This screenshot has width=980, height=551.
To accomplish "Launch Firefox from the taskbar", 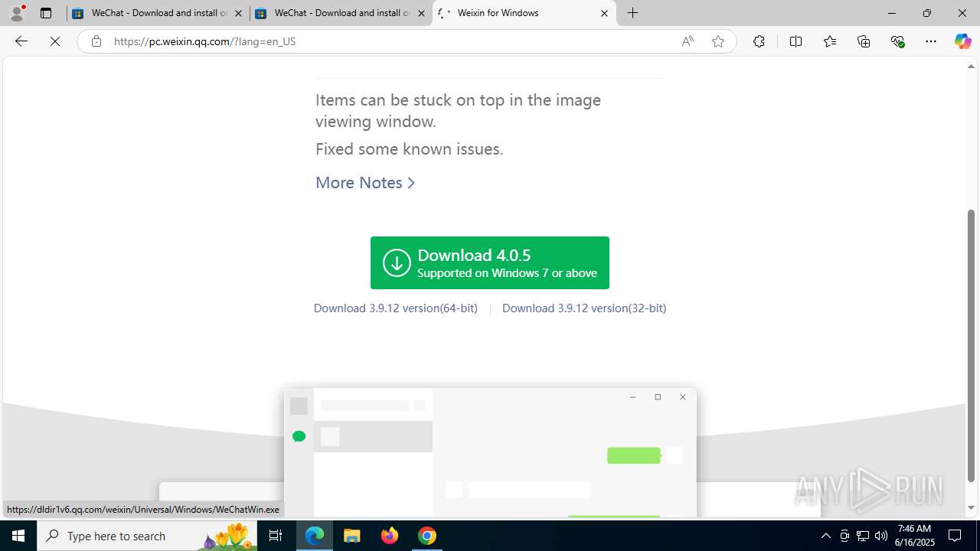I will [x=390, y=536].
